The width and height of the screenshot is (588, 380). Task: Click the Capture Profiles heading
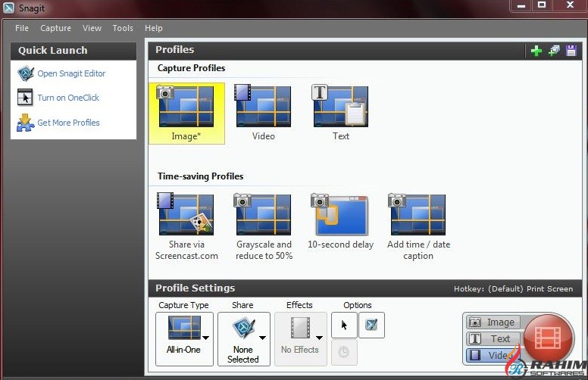pos(191,68)
